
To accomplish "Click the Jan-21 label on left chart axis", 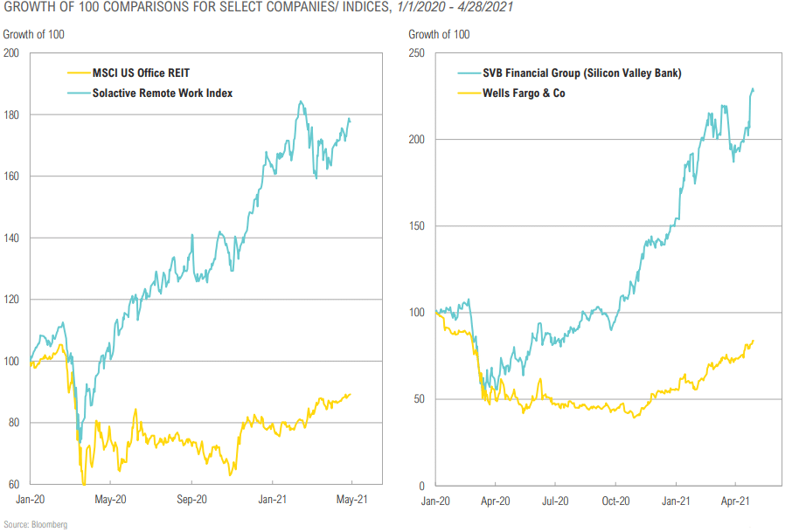I will pos(272,499).
